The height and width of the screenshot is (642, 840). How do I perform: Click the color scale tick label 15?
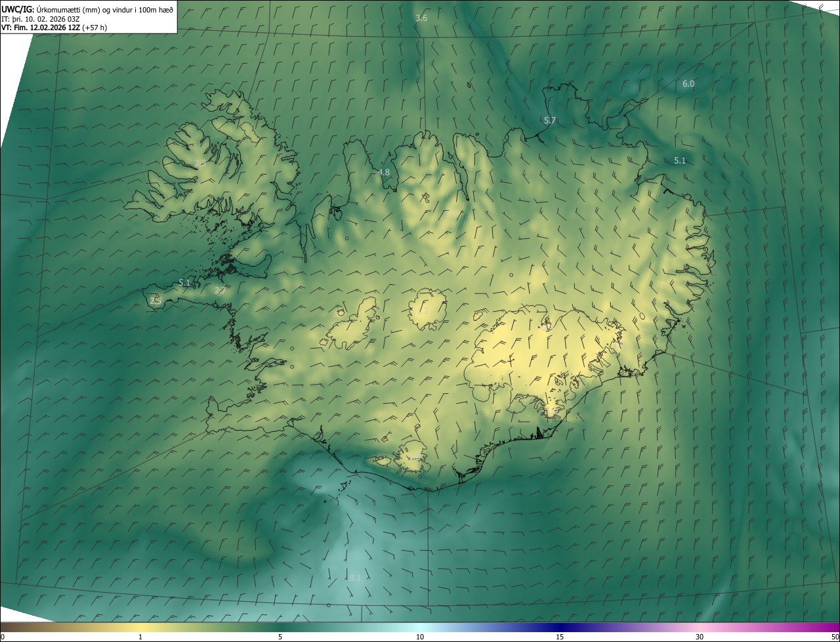560,637
